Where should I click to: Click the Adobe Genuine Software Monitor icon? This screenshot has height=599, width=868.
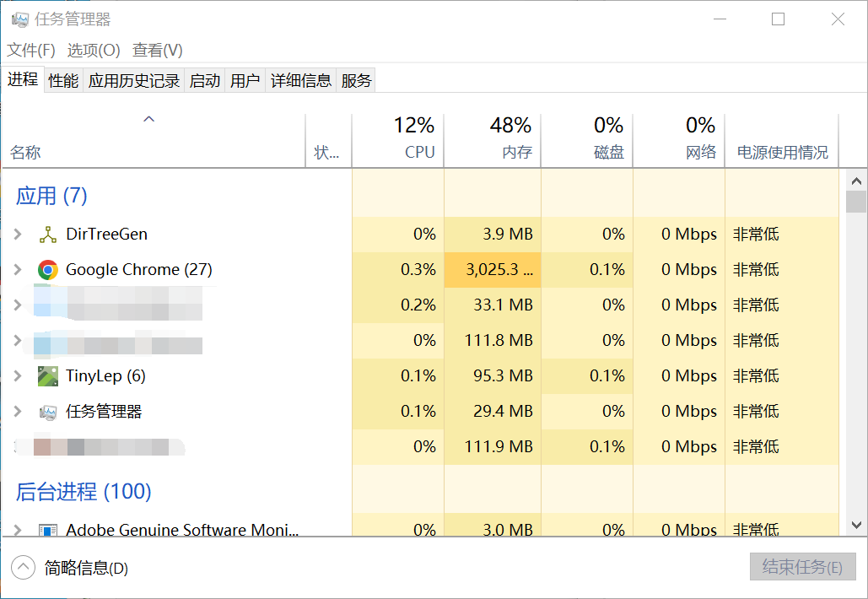(48, 531)
